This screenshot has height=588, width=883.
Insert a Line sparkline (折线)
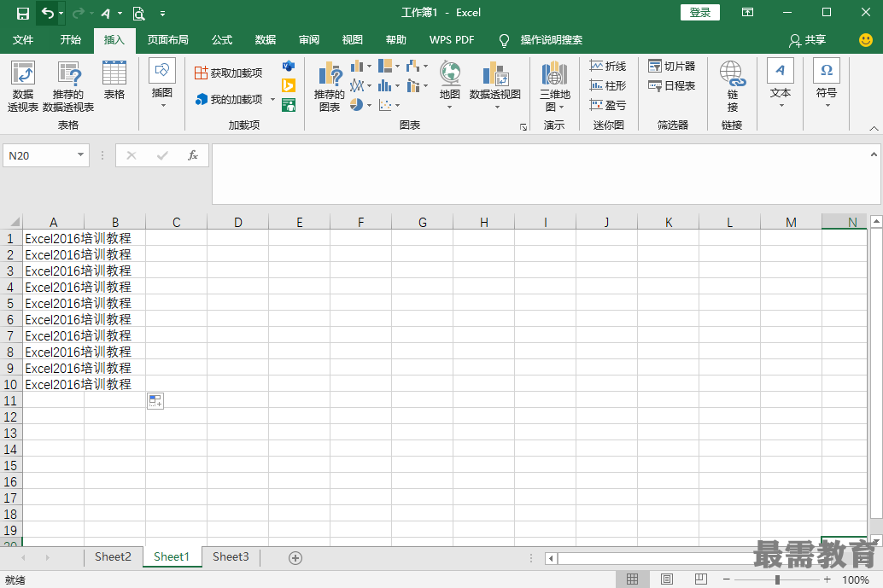[608, 67]
